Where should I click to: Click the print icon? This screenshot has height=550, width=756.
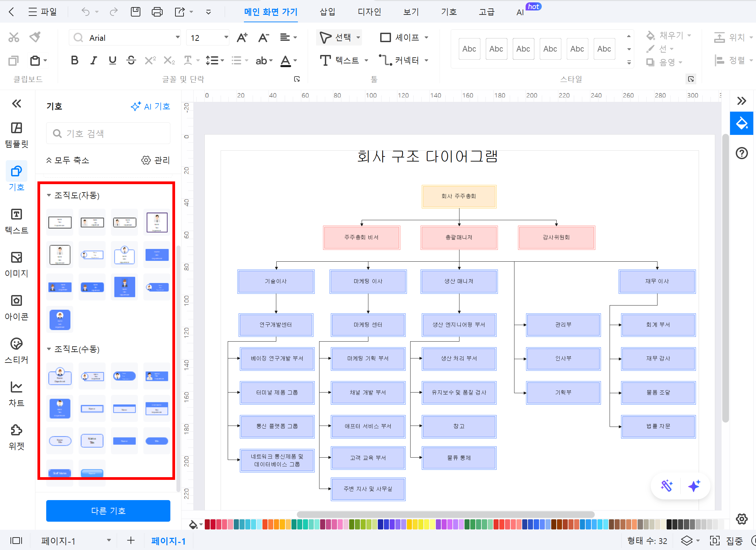157,12
